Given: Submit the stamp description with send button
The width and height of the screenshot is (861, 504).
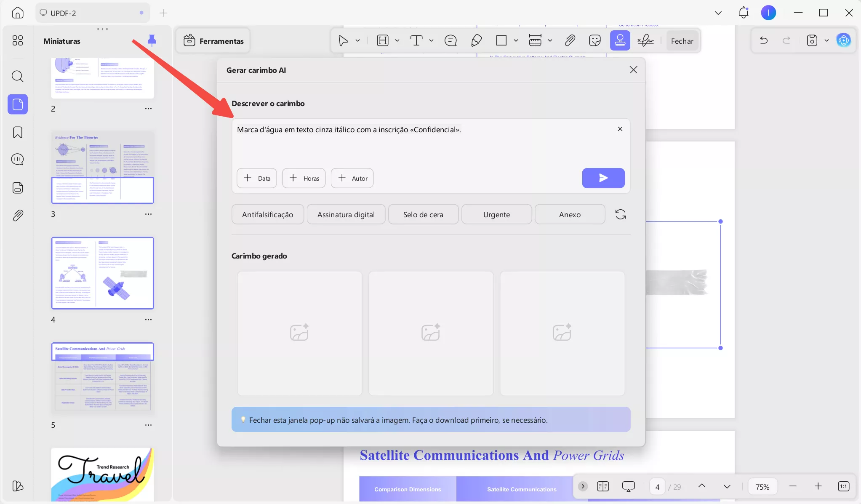Looking at the screenshot, I should pos(603,178).
